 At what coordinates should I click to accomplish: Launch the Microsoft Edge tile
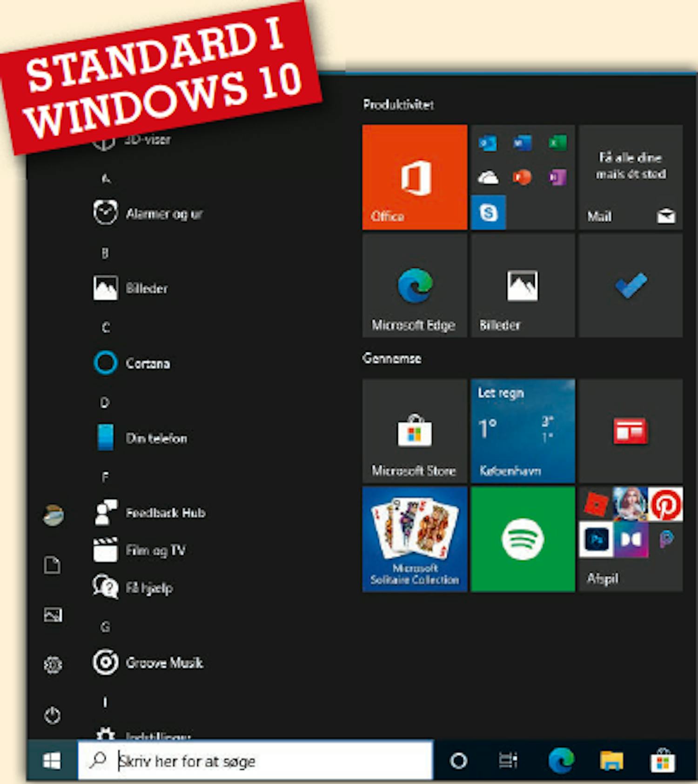pyautogui.click(x=415, y=285)
